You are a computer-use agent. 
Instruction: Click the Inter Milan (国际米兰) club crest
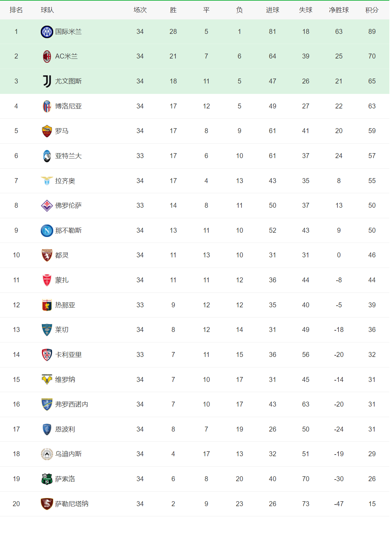coord(47,32)
